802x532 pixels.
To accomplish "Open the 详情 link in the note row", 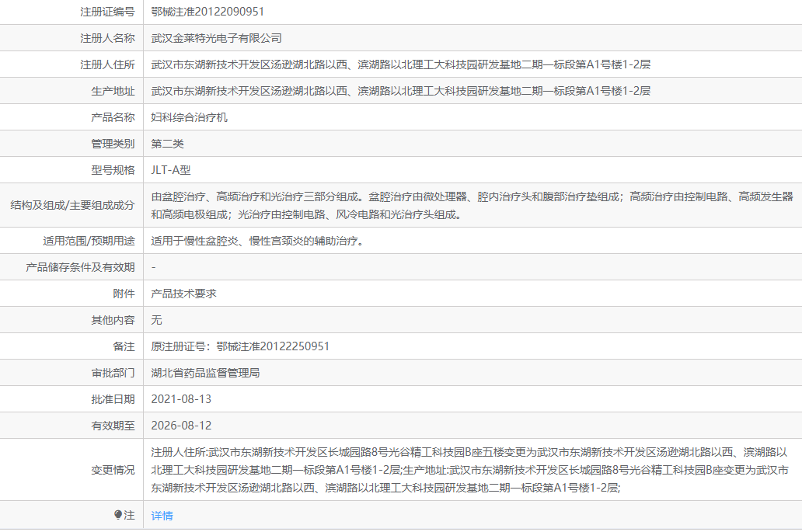I will (162, 516).
